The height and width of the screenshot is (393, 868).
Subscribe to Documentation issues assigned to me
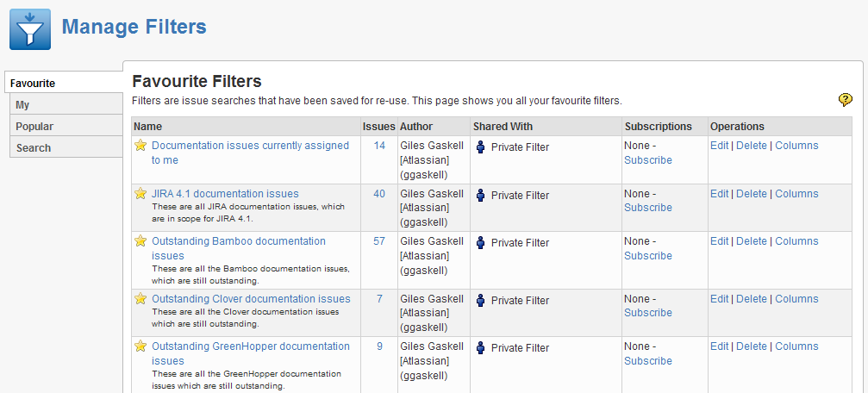coord(647,160)
